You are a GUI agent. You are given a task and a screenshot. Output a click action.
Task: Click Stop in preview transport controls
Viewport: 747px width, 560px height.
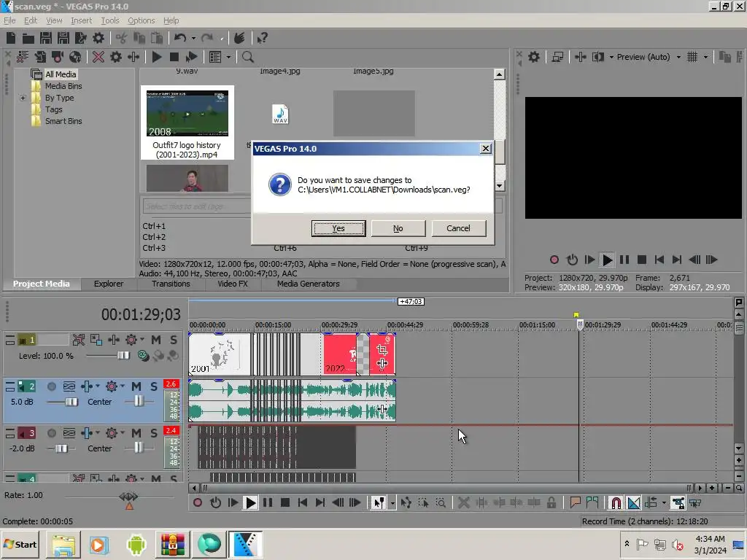[642, 260]
